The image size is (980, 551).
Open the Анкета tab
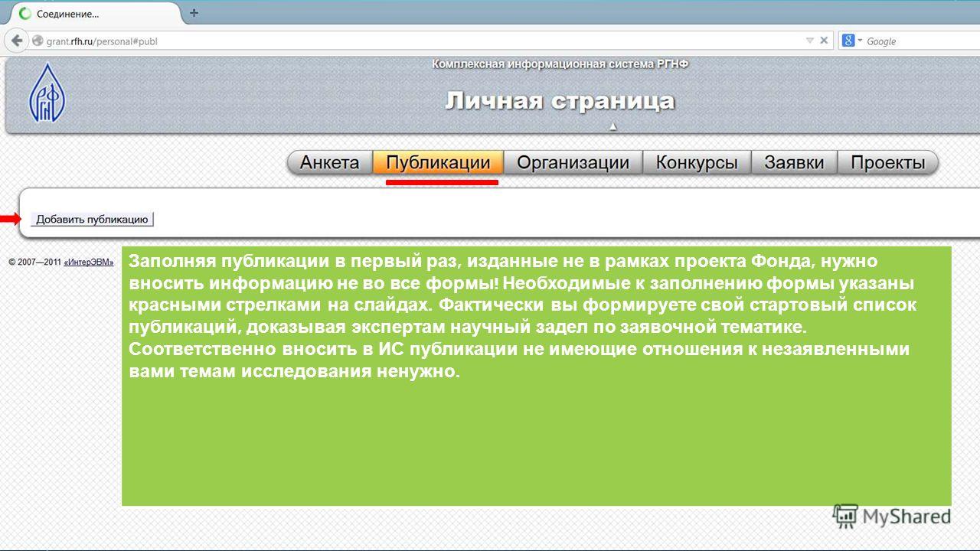click(x=329, y=162)
